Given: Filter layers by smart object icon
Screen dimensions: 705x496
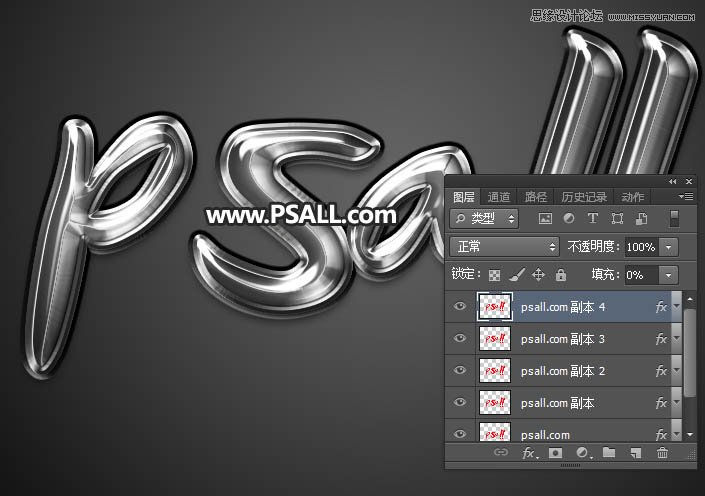Looking at the screenshot, I should pos(641,219).
